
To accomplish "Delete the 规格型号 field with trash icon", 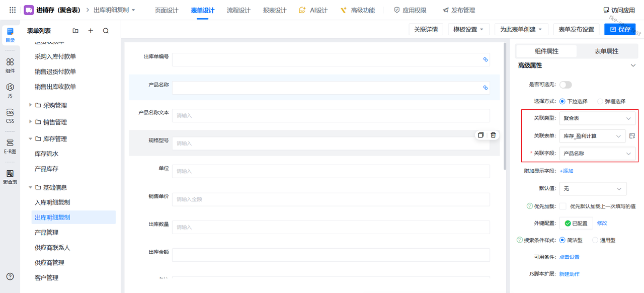I will click(x=493, y=135).
